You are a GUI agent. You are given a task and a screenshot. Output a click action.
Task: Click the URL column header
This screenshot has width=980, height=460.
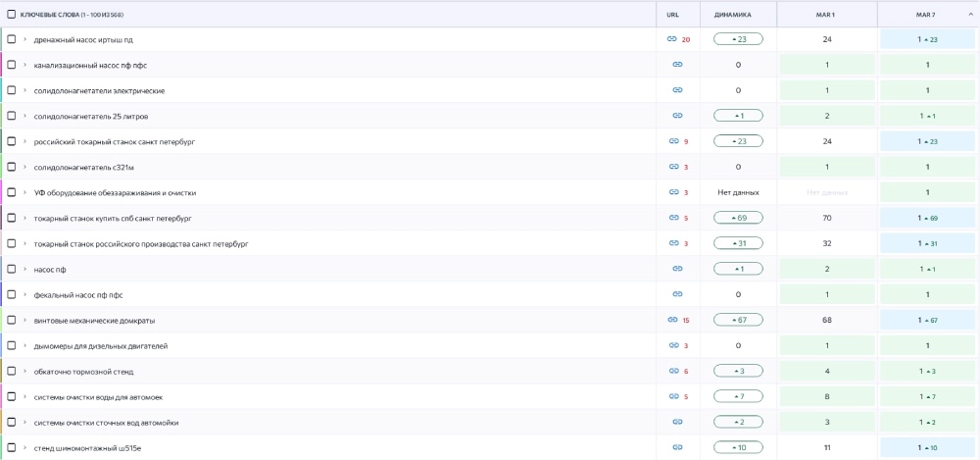pyautogui.click(x=672, y=14)
